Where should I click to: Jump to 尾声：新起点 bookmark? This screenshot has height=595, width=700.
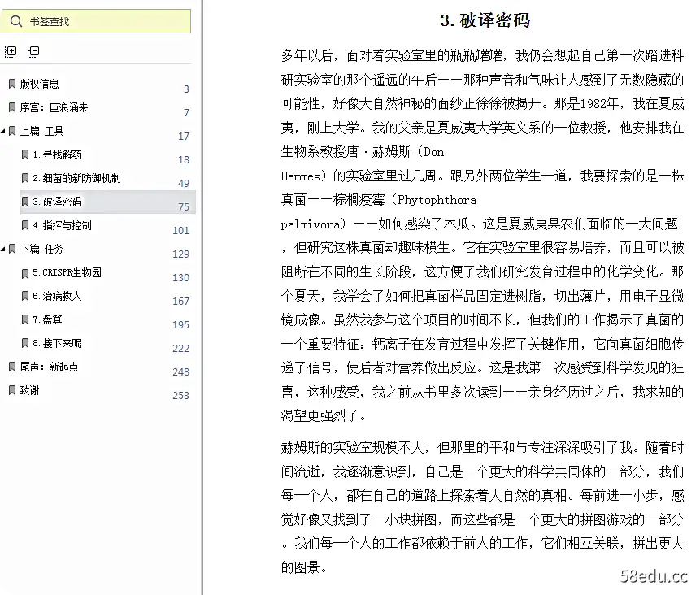click(49, 367)
